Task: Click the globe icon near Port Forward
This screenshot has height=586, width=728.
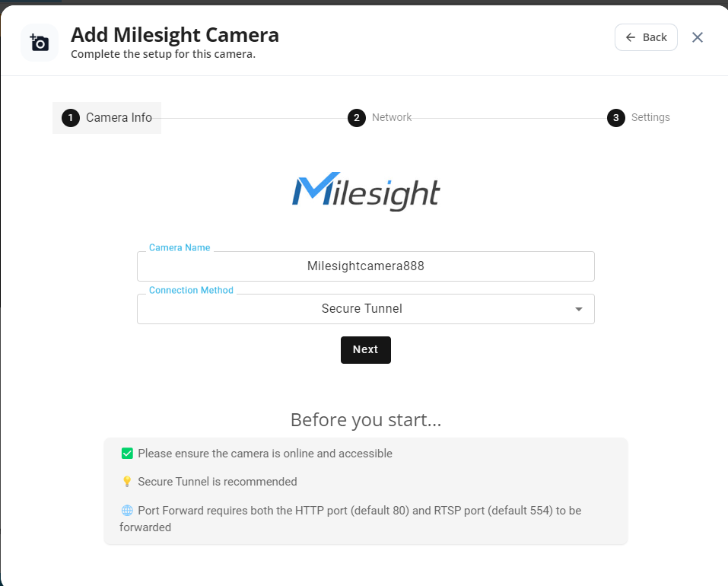Action: [x=127, y=511]
